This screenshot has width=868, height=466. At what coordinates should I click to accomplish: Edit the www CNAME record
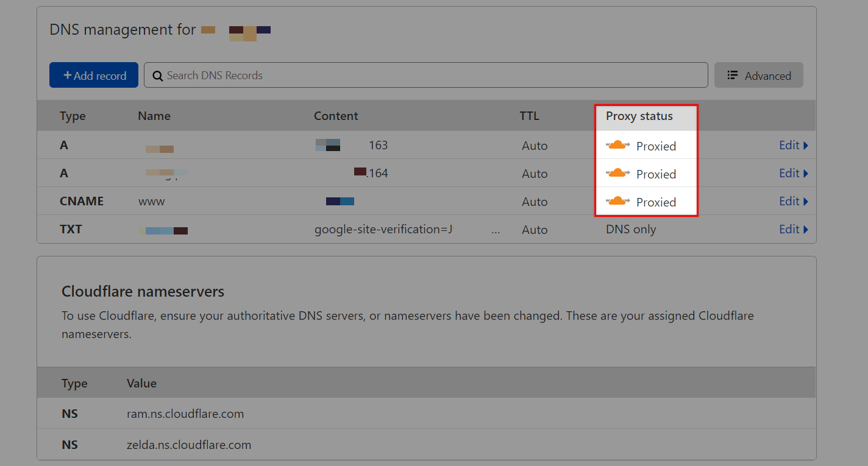pyautogui.click(x=794, y=201)
